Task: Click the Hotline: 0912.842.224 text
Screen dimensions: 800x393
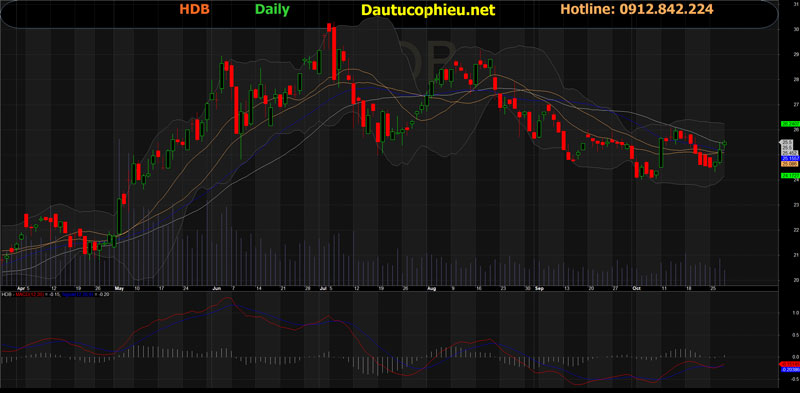Action: pyautogui.click(x=637, y=9)
